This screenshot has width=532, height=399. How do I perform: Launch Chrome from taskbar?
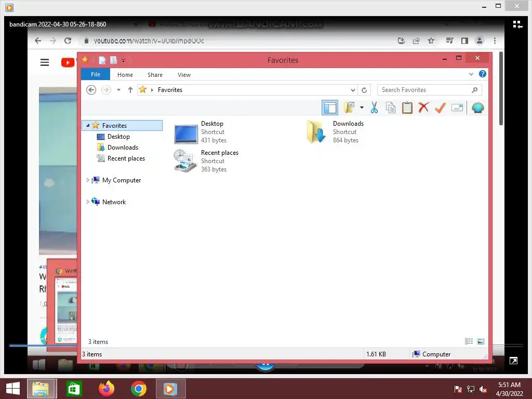[138, 389]
